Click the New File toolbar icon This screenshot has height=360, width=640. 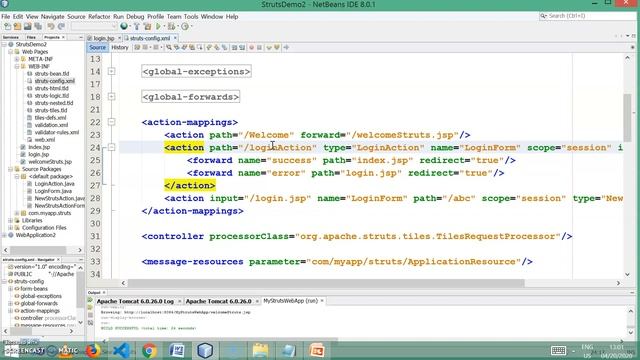pos(7,27)
